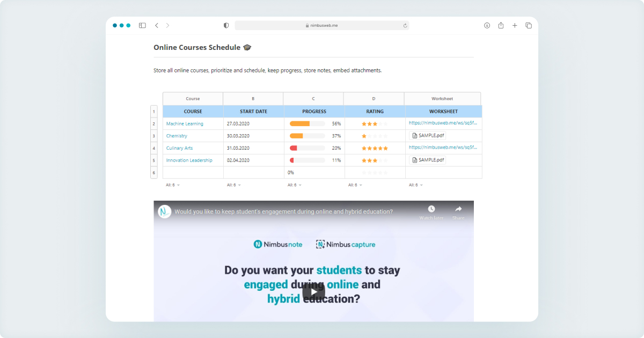644x338 pixels.
Task: Reload the page using the reload icon
Action: pos(405,25)
